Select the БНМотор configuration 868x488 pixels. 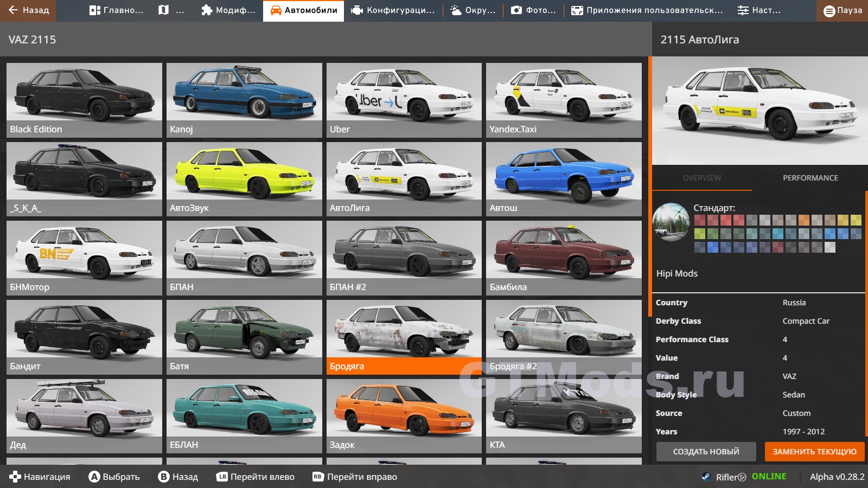pos(84,258)
